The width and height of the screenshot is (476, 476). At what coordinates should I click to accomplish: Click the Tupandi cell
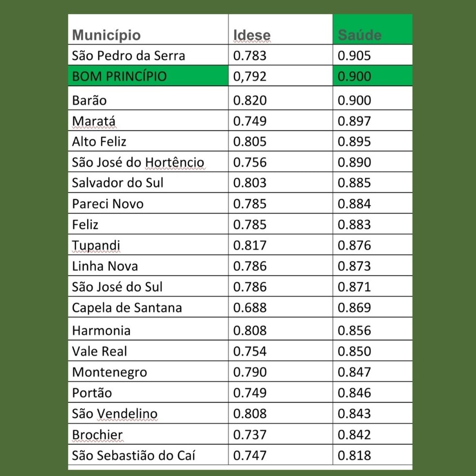pos(96,246)
